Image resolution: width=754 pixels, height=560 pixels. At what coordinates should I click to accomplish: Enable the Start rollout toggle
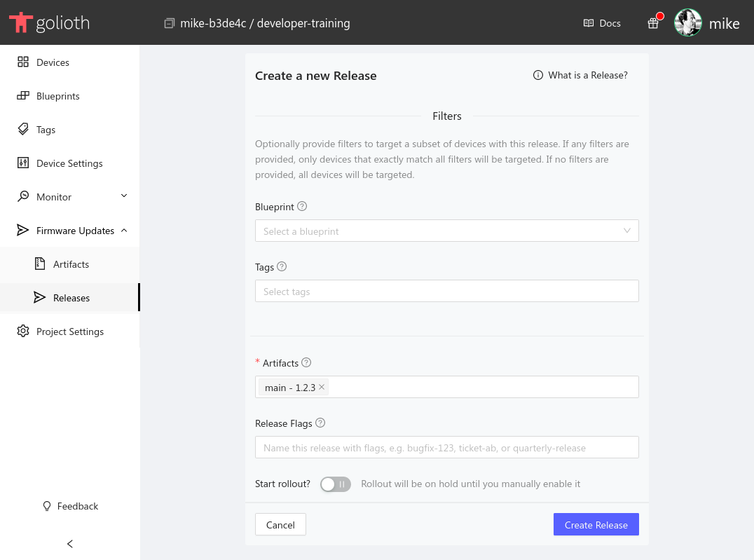click(335, 484)
